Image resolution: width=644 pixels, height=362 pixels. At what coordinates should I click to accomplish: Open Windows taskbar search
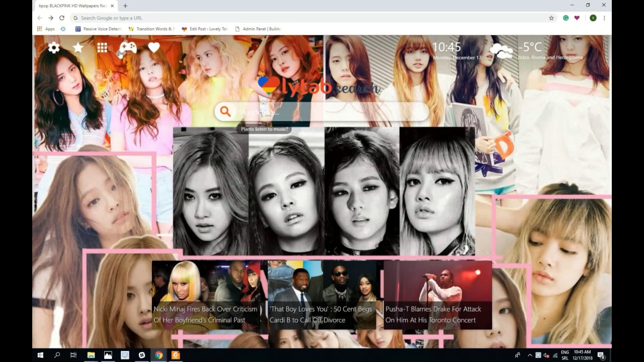point(57,355)
